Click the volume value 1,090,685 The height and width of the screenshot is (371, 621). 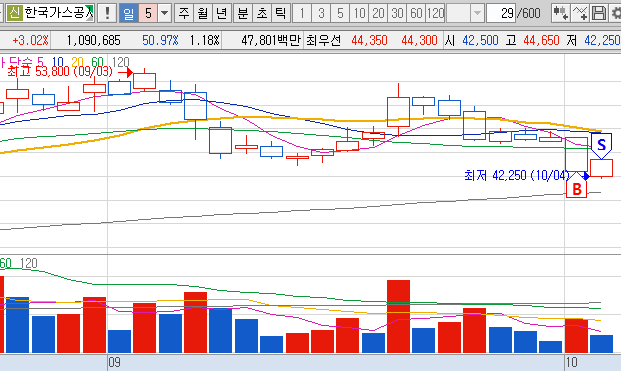[x=93, y=40]
